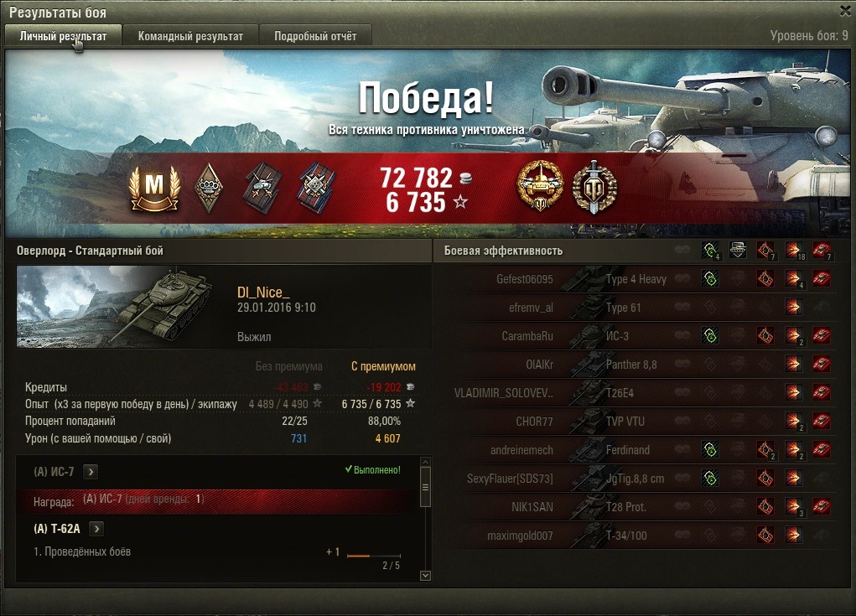Click the spotted icon in effectiveness header
Viewport: 856px width, 616px height.
(709, 251)
